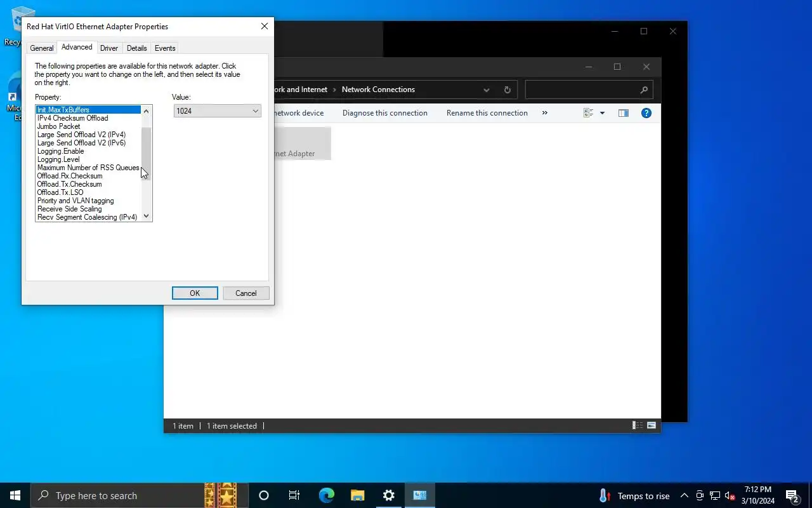Click the search magnifier icon
Viewport: 812px width, 508px height.
pyautogui.click(x=643, y=90)
